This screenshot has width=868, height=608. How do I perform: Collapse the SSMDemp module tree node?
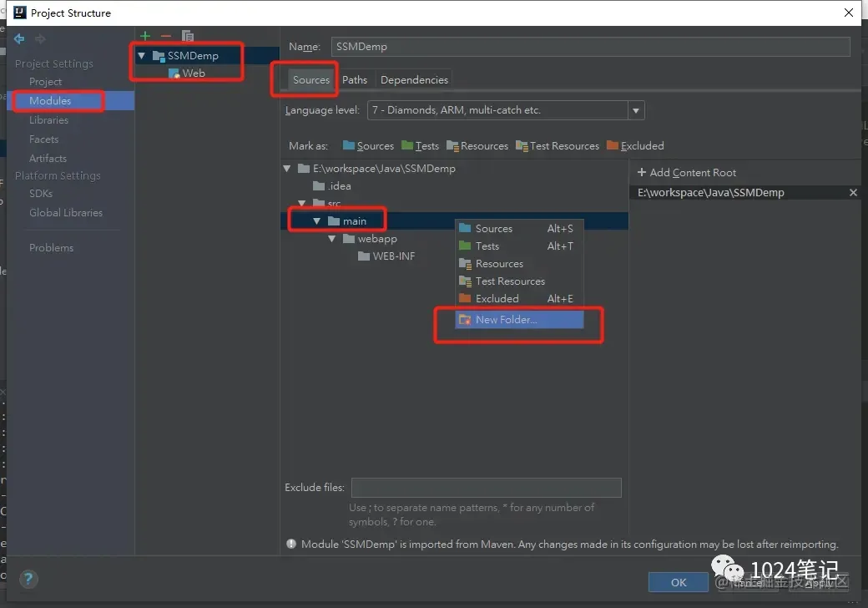click(x=142, y=55)
